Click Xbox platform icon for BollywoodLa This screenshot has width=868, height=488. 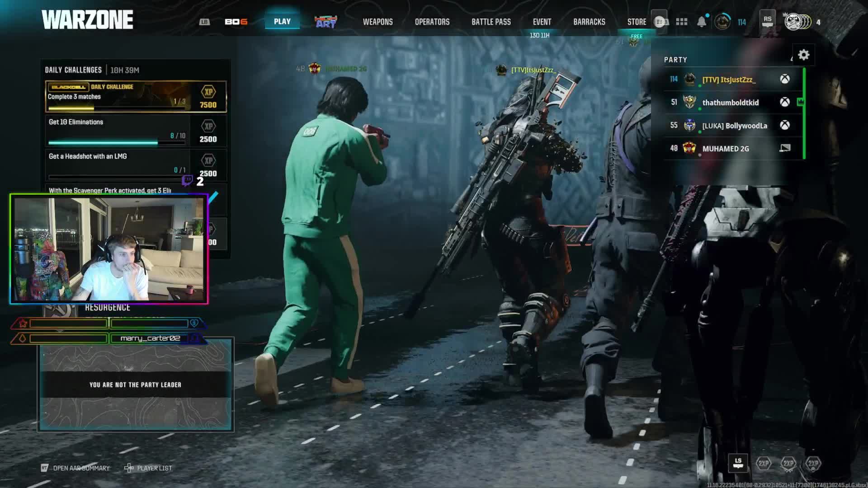[x=785, y=125]
